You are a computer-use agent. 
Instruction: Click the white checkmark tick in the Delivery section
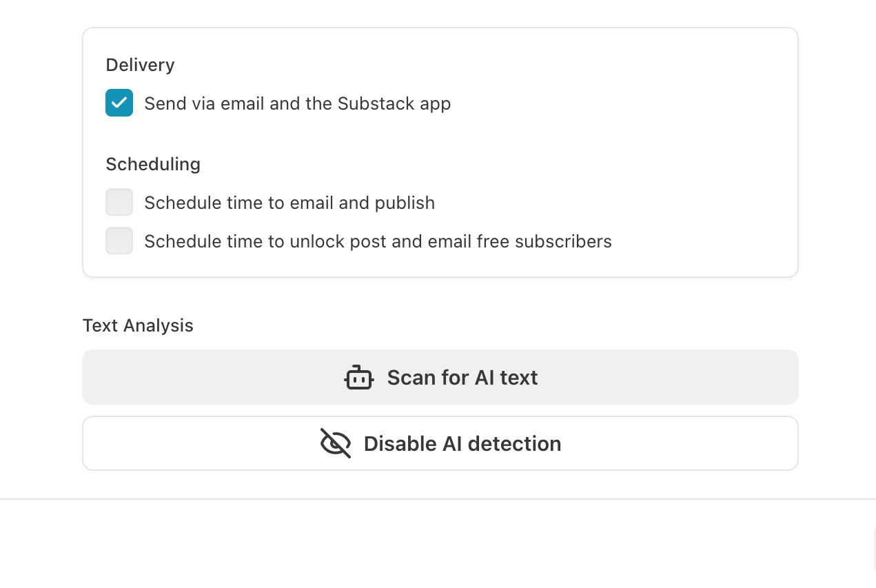119,103
